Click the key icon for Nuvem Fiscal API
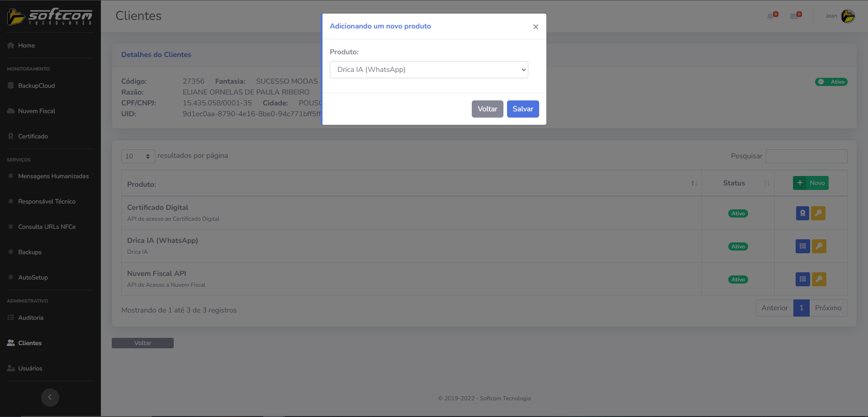This screenshot has height=417, width=868. pyautogui.click(x=819, y=279)
